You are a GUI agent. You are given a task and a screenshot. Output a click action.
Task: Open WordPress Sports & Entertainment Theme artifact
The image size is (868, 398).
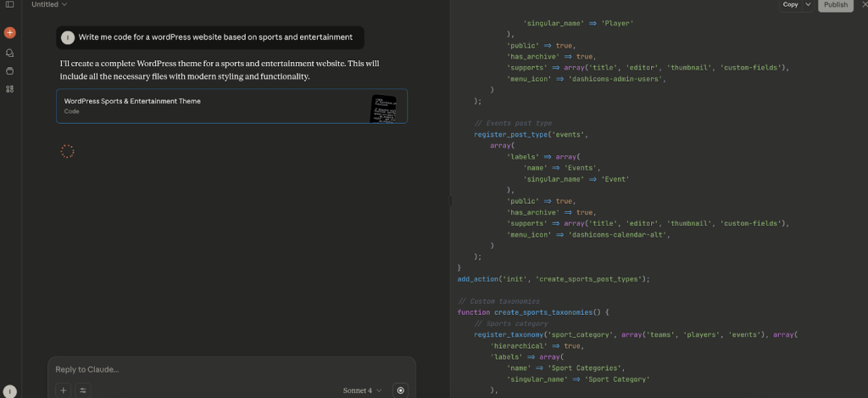pos(212,106)
